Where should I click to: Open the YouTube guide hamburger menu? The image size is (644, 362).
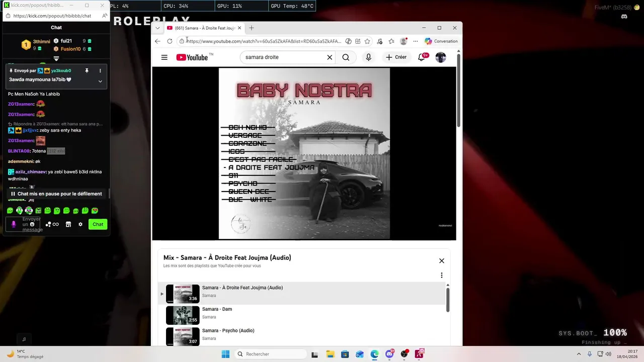pyautogui.click(x=164, y=57)
